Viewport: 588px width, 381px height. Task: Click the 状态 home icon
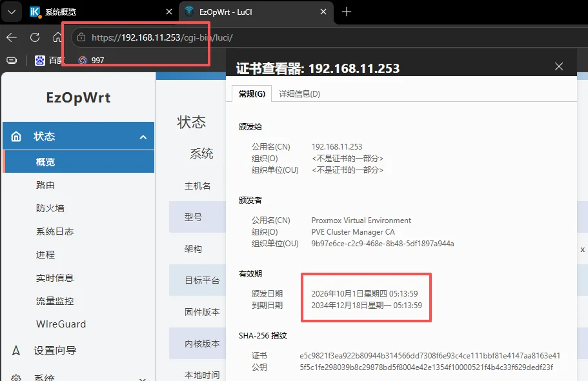coord(16,137)
